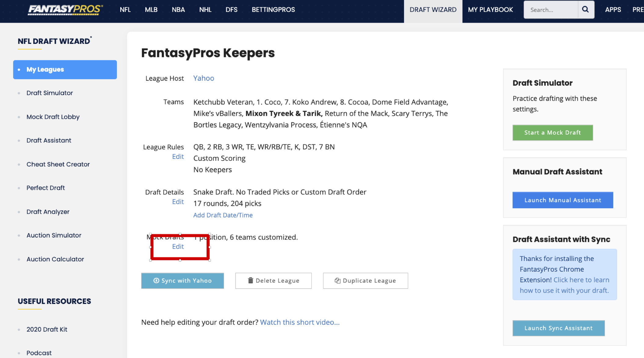Image resolution: width=644 pixels, height=358 pixels.
Task: Click Watch this short video link
Action: click(300, 322)
